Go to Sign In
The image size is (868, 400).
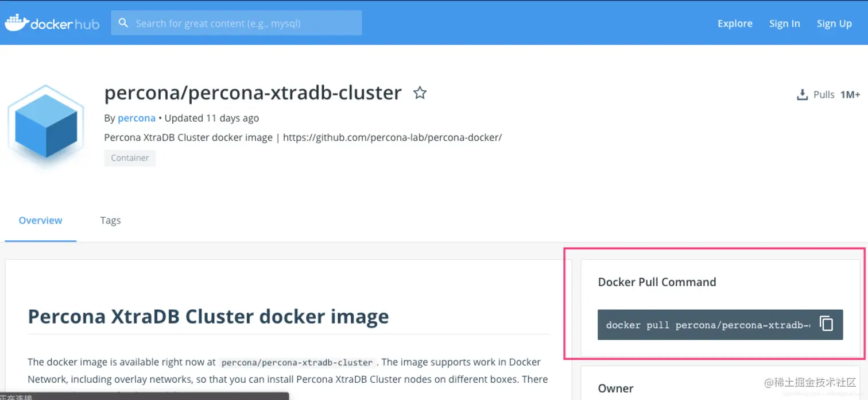click(785, 24)
